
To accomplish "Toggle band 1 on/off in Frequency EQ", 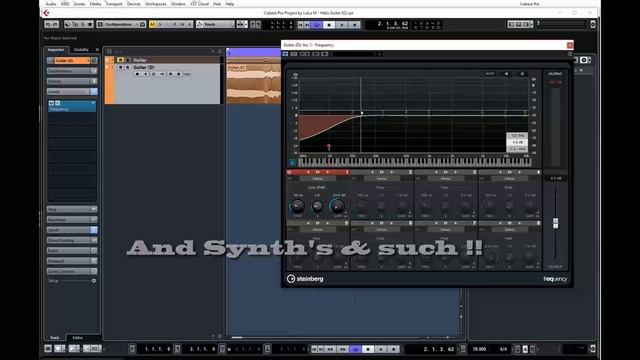I will (x=289, y=172).
